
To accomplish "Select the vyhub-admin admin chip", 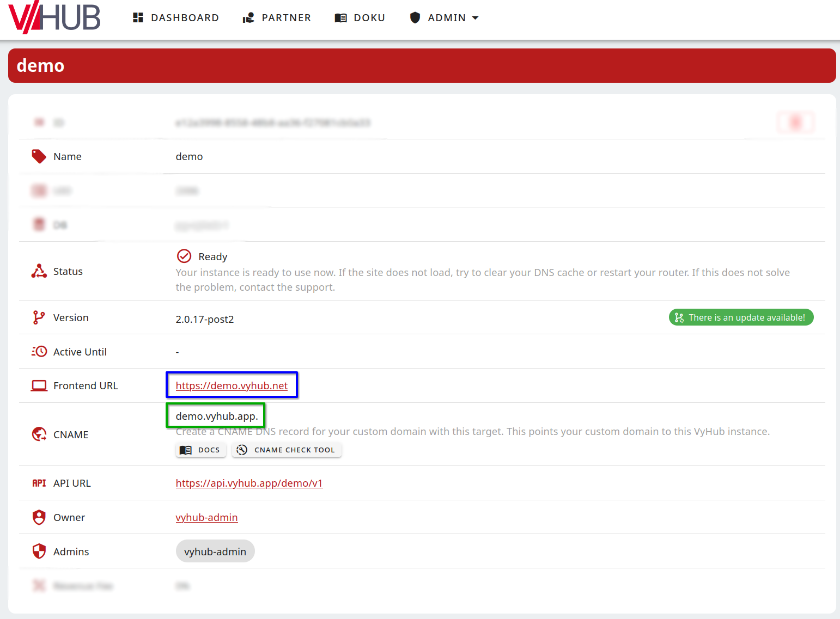I will pyautogui.click(x=215, y=551).
